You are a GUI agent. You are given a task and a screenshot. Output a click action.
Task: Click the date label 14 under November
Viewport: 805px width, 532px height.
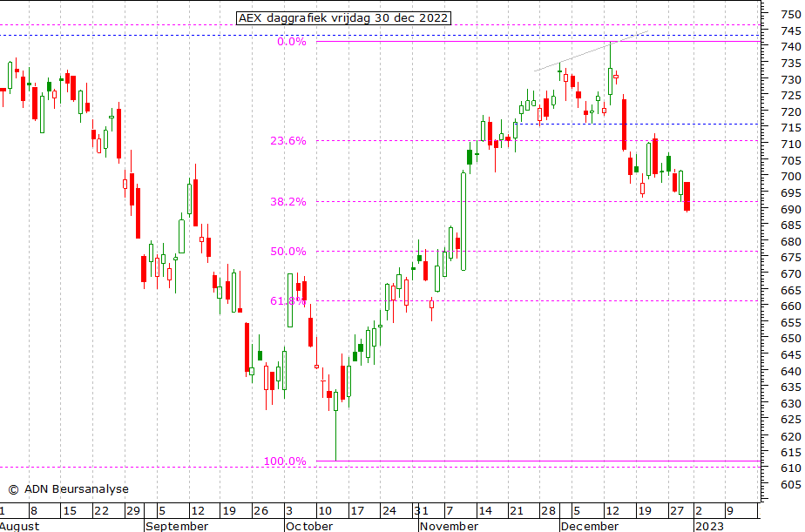click(x=484, y=511)
